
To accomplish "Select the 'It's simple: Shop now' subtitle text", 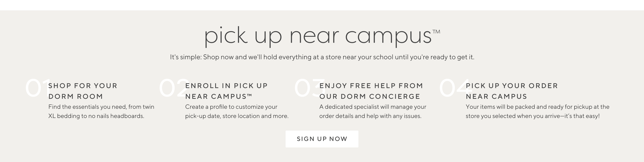I will pyautogui.click(x=322, y=57).
